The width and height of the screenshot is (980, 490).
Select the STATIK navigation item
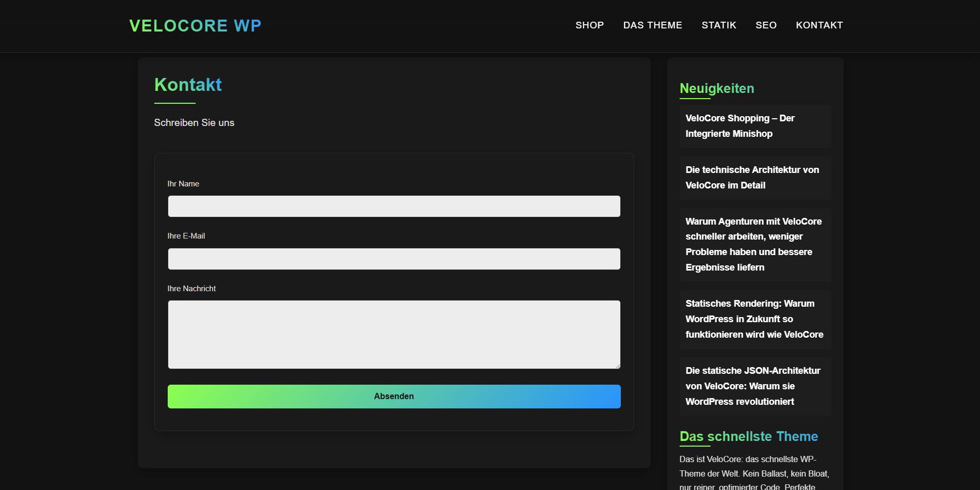(718, 25)
